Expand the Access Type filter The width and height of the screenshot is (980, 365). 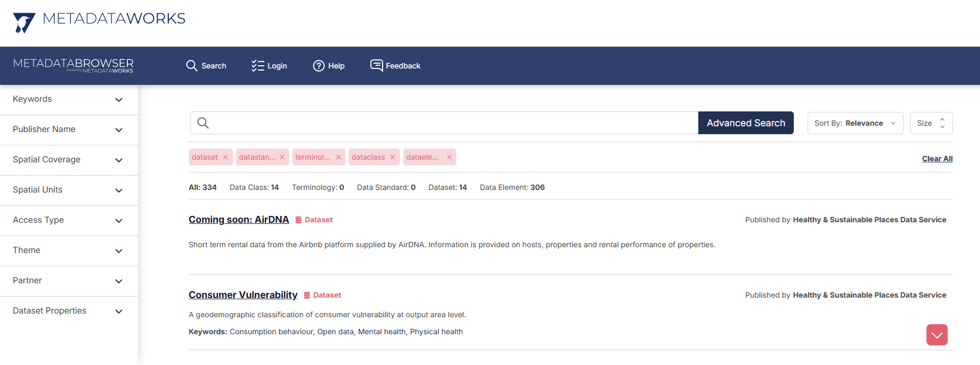[x=69, y=221]
